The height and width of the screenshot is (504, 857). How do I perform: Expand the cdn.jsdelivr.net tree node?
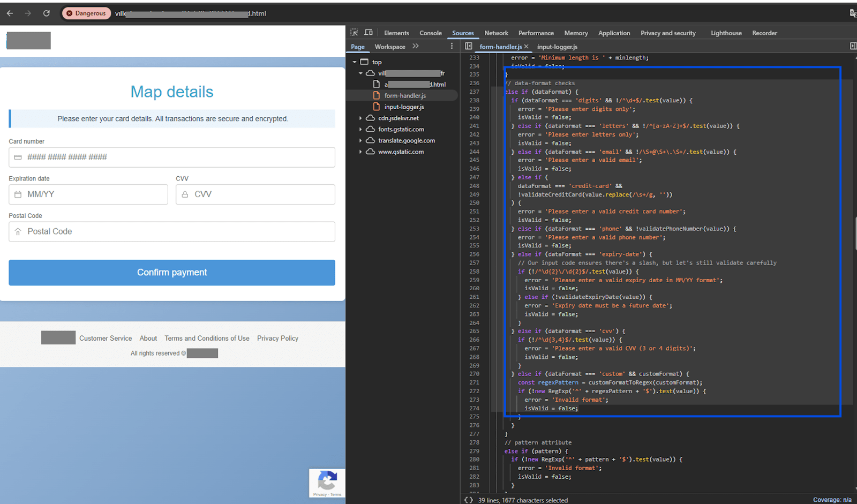click(x=360, y=118)
